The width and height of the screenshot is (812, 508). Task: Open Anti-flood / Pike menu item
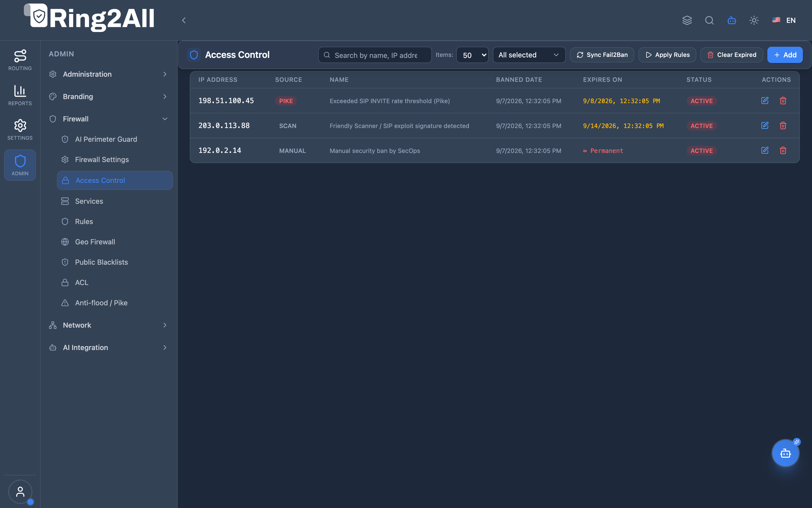tap(115, 303)
